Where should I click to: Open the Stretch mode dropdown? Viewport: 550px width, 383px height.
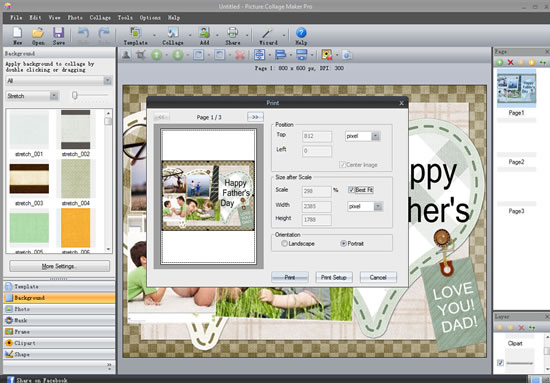(x=54, y=96)
